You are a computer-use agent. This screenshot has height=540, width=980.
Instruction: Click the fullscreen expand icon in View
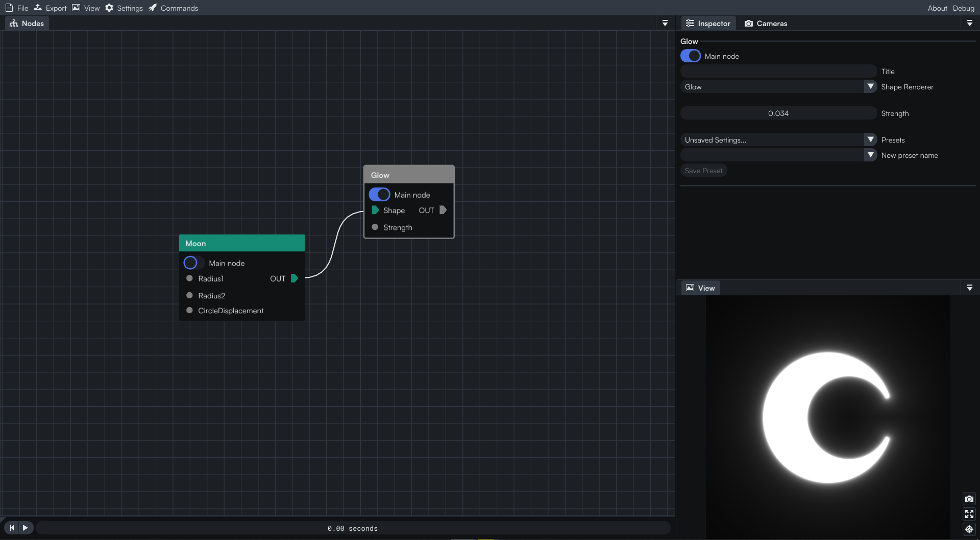pyautogui.click(x=969, y=514)
